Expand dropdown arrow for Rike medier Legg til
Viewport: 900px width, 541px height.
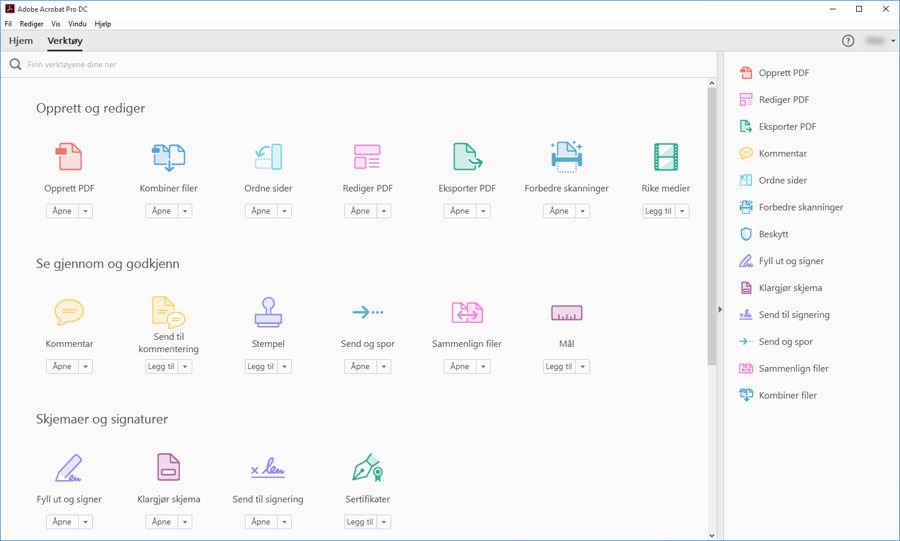682,211
